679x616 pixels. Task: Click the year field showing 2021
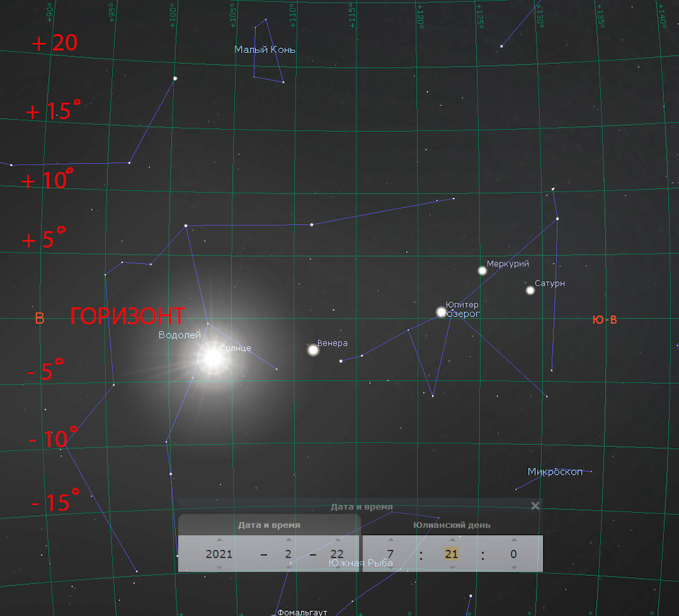(x=219, y=554)
